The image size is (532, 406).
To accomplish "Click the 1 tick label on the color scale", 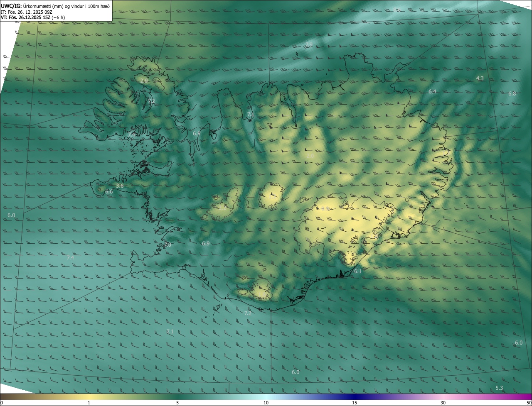I will [89, 403].
